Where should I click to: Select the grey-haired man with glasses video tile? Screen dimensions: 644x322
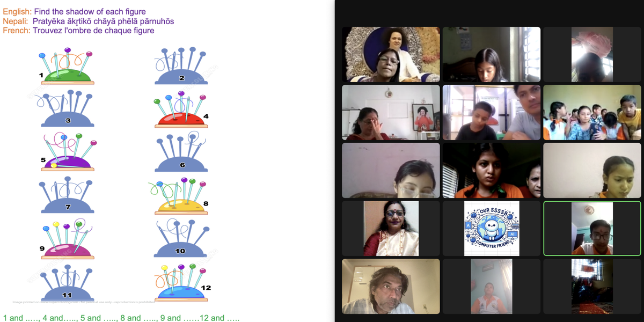coord(391,286)
